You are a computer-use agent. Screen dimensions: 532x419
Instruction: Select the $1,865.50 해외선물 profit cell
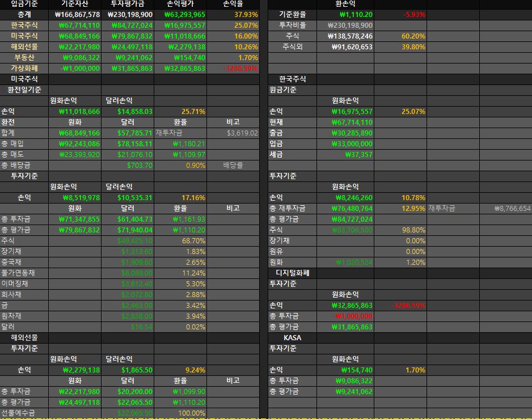(x=128, y=370)
